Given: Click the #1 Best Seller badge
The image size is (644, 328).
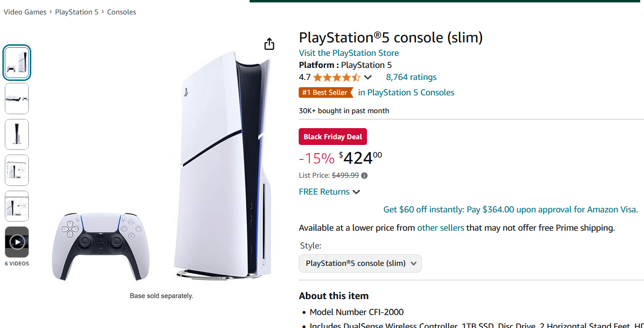Looking at the screenshot, I should (x=326, y=92).
